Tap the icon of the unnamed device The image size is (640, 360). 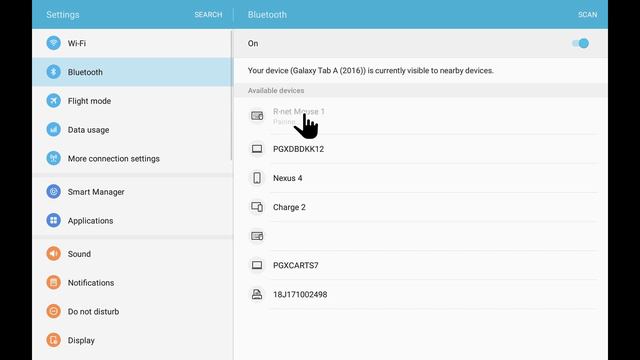click(x=257, y=236)
